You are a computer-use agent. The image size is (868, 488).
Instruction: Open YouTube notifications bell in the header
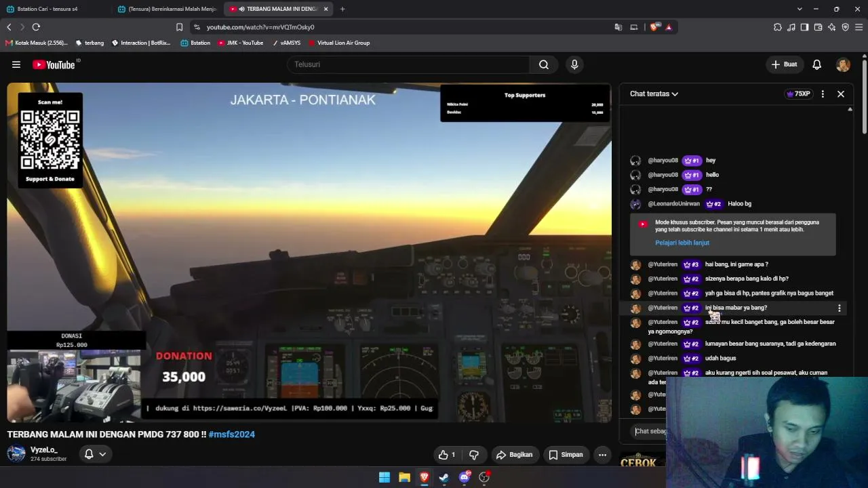point(817,64)
